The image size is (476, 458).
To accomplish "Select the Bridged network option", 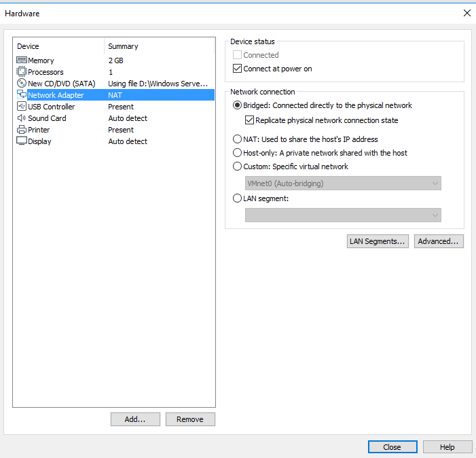I will point(237,105).
